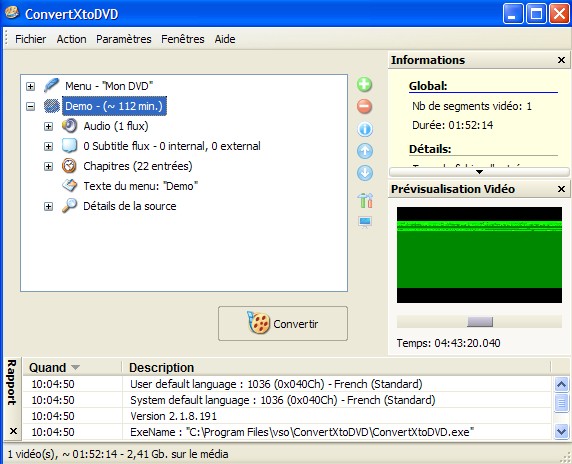Click the User default language log row

coord(287,384)
